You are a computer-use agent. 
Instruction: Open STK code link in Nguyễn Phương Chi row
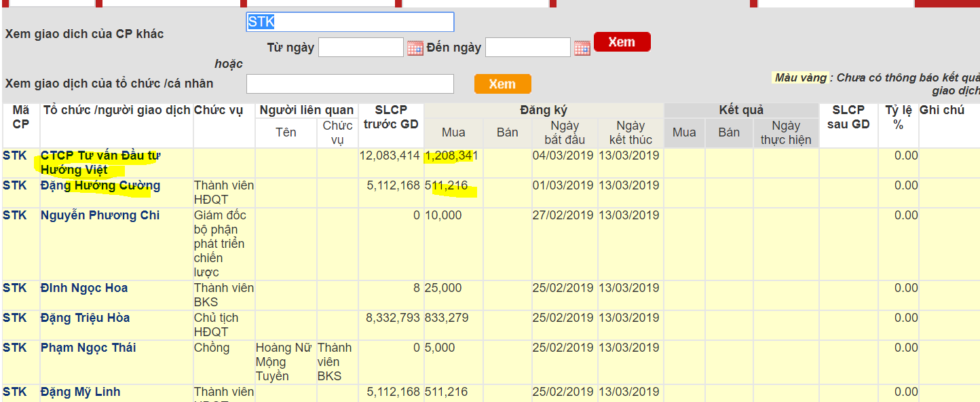(15, 215)
